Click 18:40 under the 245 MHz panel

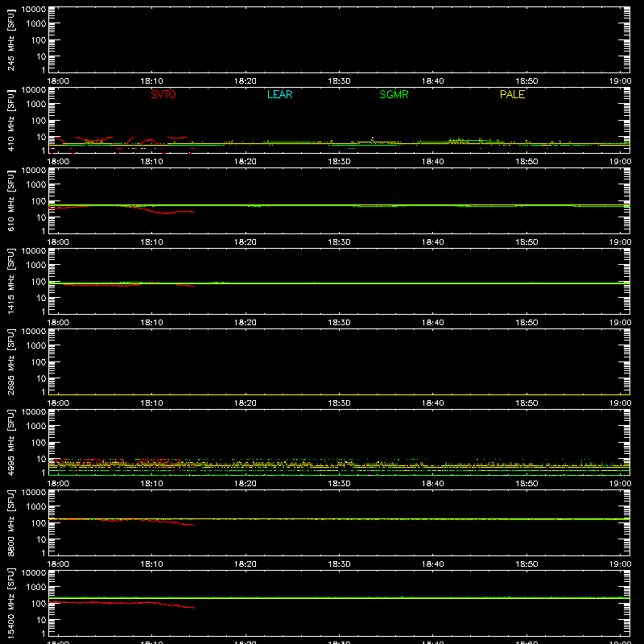[433, 81]
